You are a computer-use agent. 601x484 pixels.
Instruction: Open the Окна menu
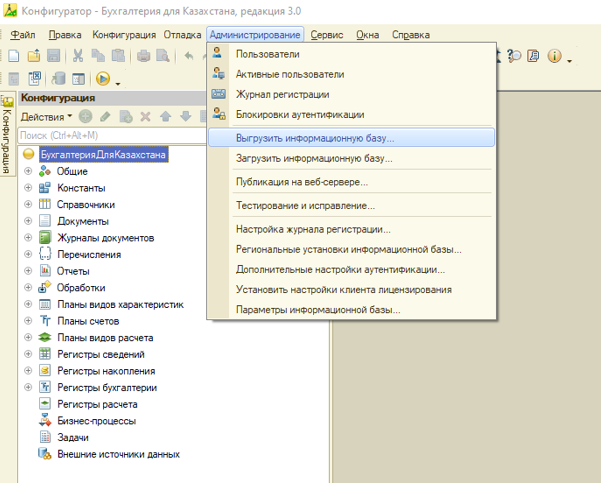(x=368, y=35)
